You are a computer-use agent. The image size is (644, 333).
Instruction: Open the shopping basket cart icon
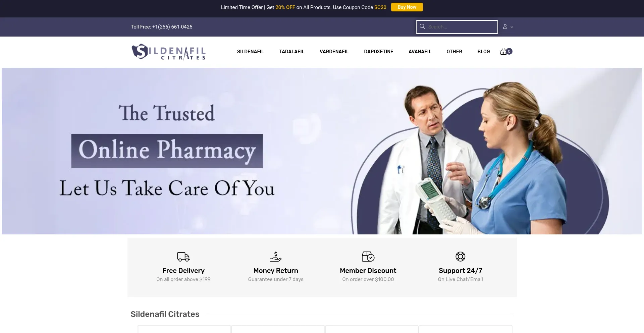(503, 52)
